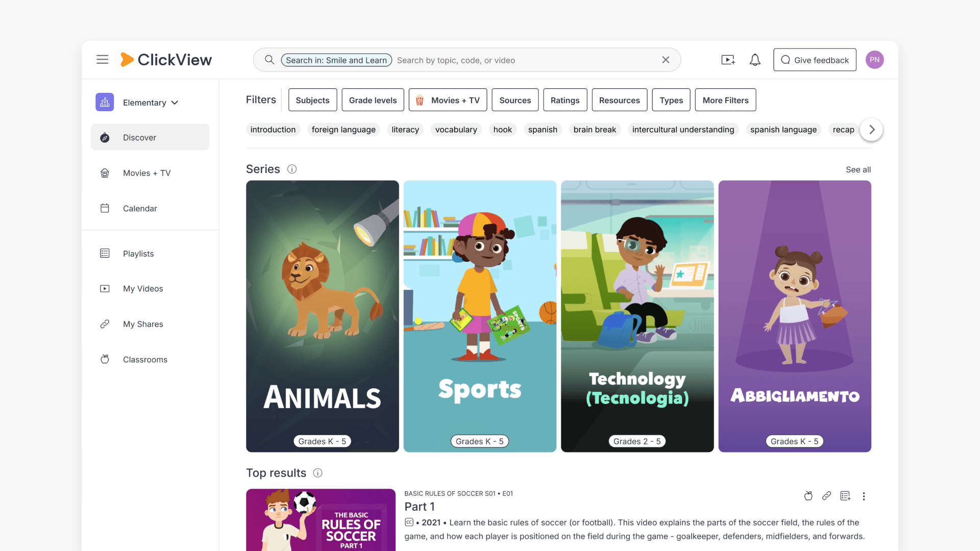The image size is (980, 551).
Task: Select the recap tag
Action: tap(843, 130)
